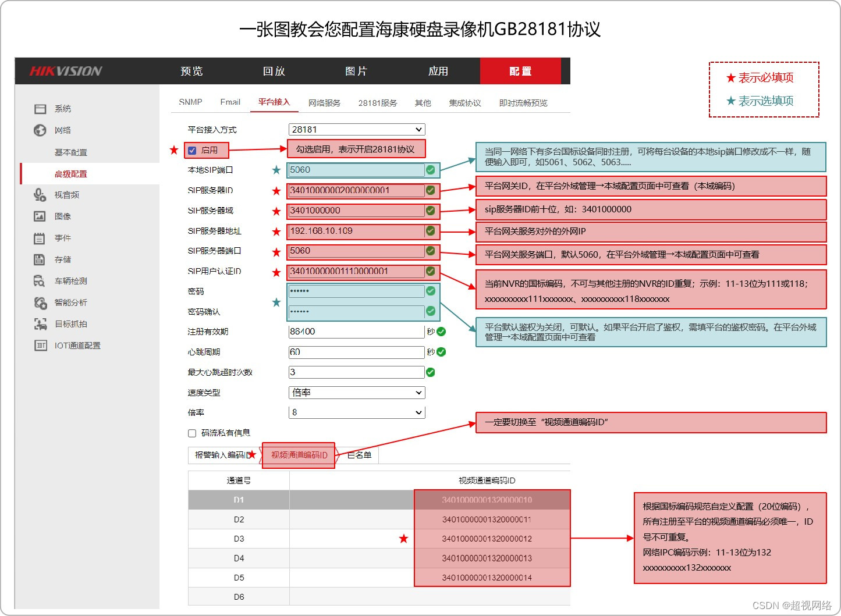The width and height of the screenshot is (841, 616).
Task: Enable the 码流私有信息 checkbox
Action: coord(192,433)
